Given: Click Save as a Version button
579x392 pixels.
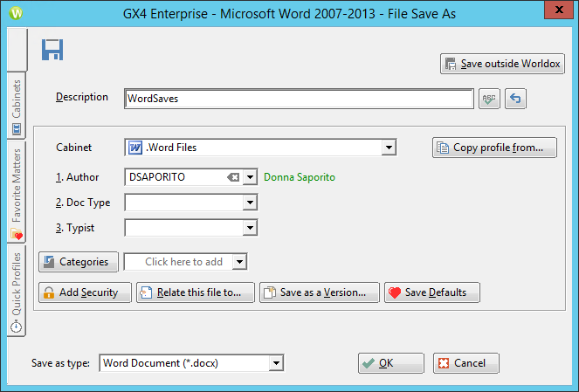Looking at the screenshot, I should click(x=320, y=292).
